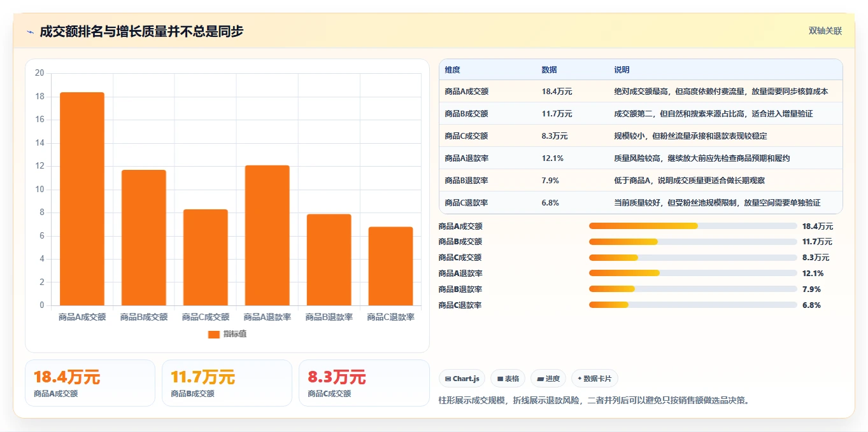This screenshot has width=868, height=432.
Task: Click description starting 质量风险较高
Action: click(702, 158)
